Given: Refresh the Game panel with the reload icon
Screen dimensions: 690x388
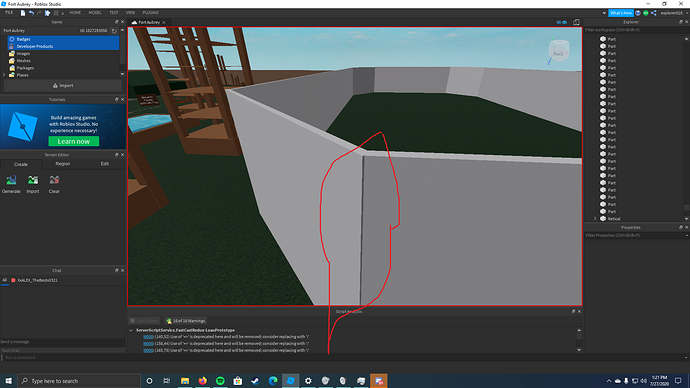Looking at the screenshot, I should [114, 31].
